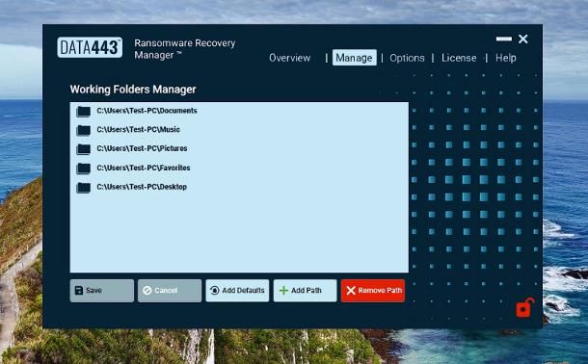588x364 pixels.
Task: Go to the License tab
Action: pos(459,58)
